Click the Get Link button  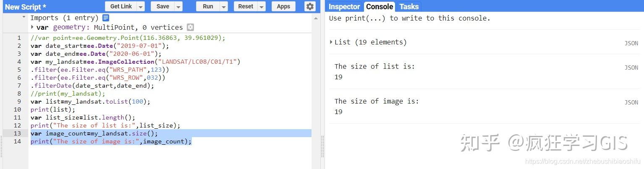(121, 7)
